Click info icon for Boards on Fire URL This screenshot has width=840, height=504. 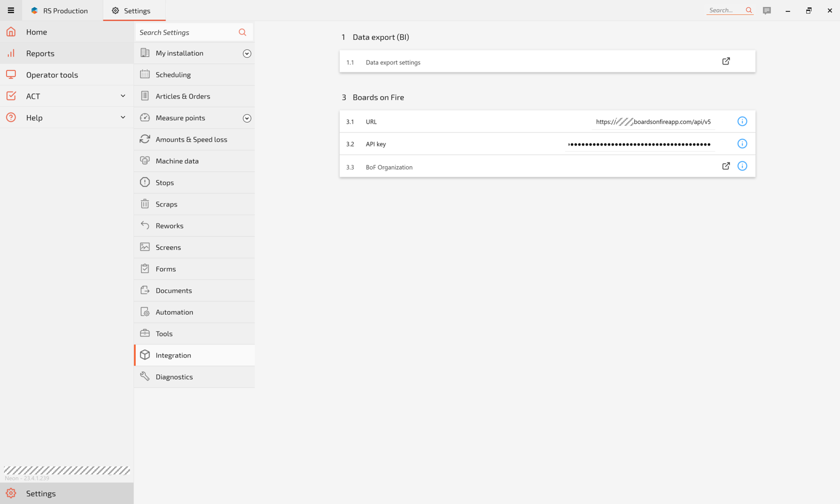pos(742,121)
